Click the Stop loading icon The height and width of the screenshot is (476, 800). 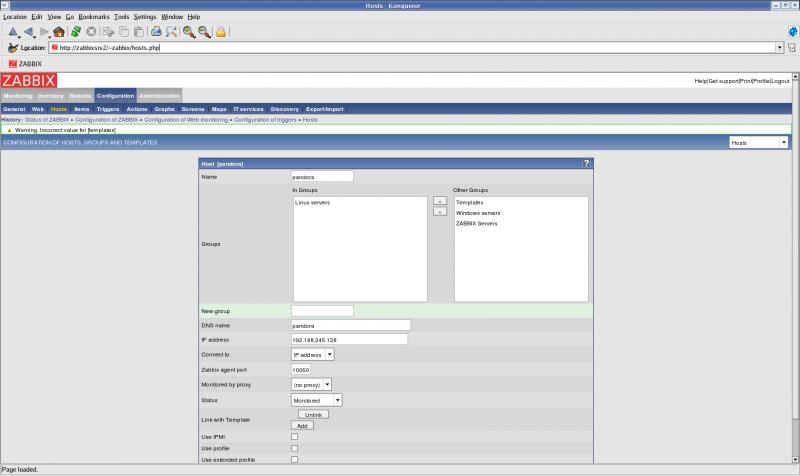tap(91, 32)
